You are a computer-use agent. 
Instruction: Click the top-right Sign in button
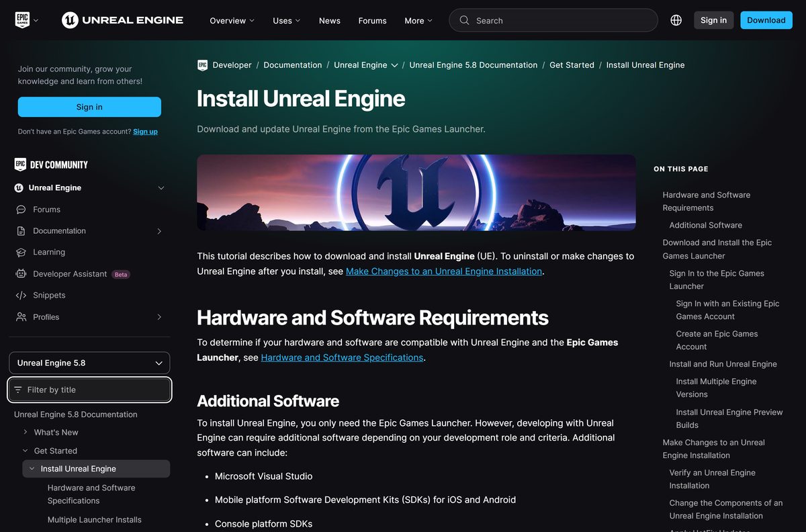(713, 20)
